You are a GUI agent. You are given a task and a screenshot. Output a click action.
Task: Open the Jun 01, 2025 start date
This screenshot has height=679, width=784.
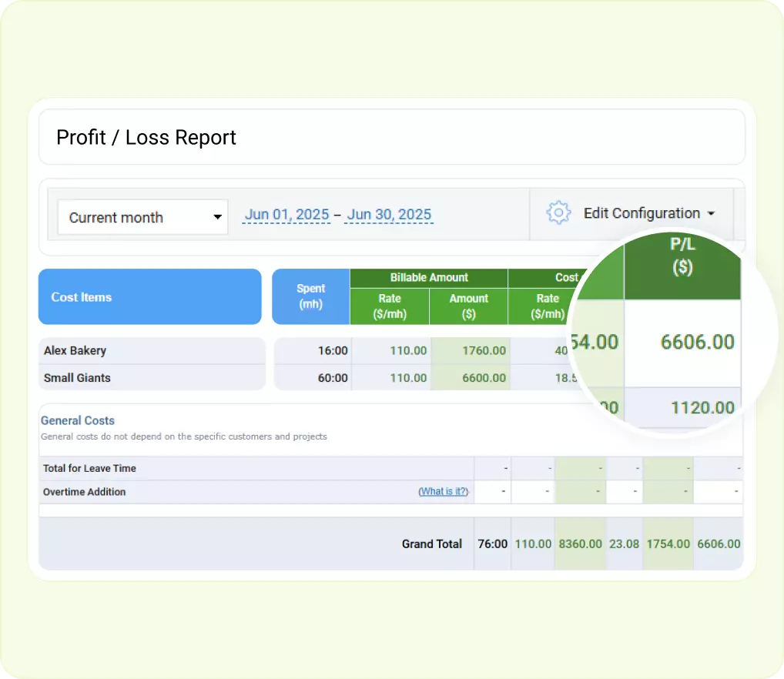tap(286, 214)
